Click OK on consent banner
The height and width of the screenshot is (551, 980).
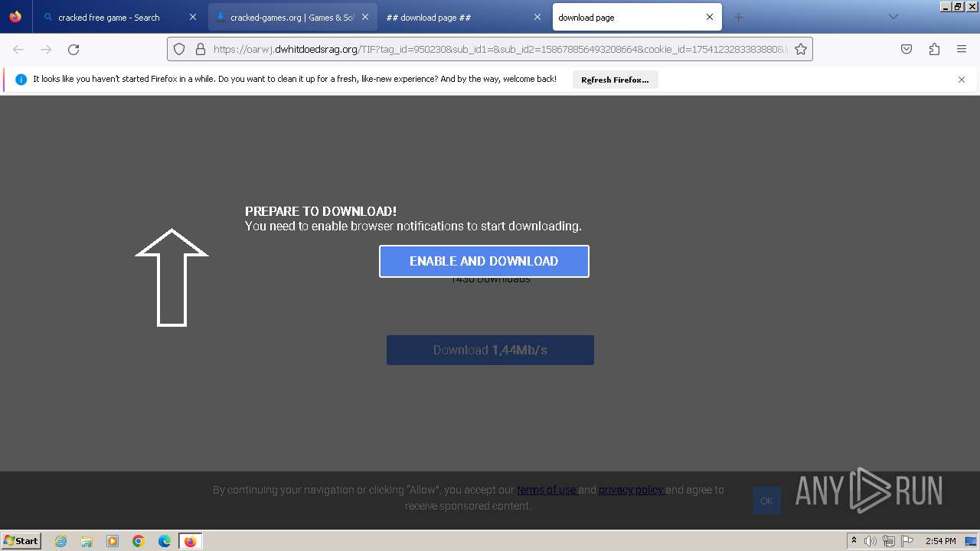coord(766,500)
